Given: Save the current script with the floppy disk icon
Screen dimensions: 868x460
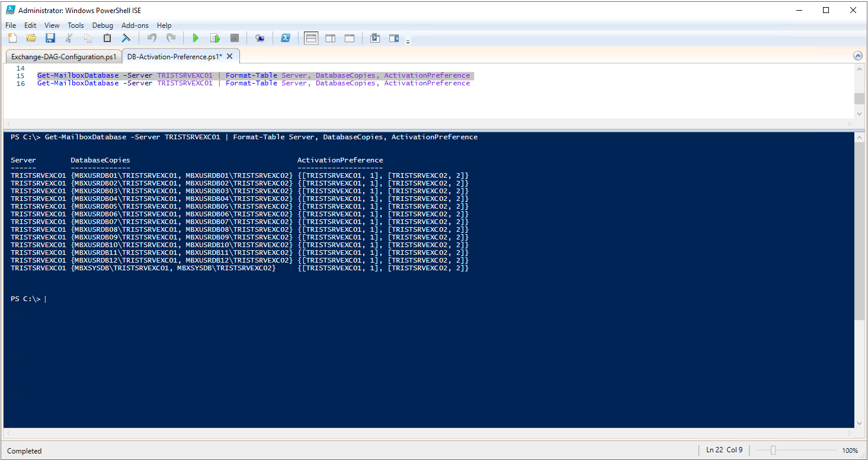Looking at the screenshot, I should (x=50, y=38).
